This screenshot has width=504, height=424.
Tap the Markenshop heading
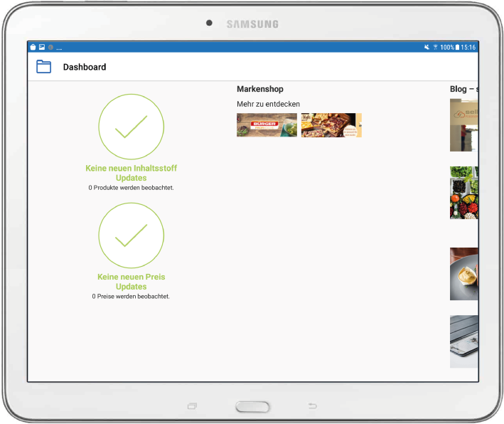(x=260, y=89)
